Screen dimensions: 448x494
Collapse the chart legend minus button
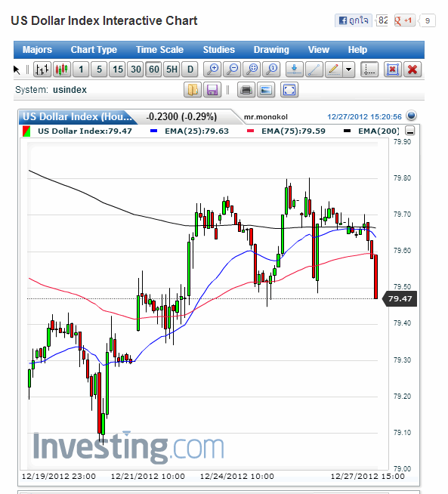coord(409,131)
